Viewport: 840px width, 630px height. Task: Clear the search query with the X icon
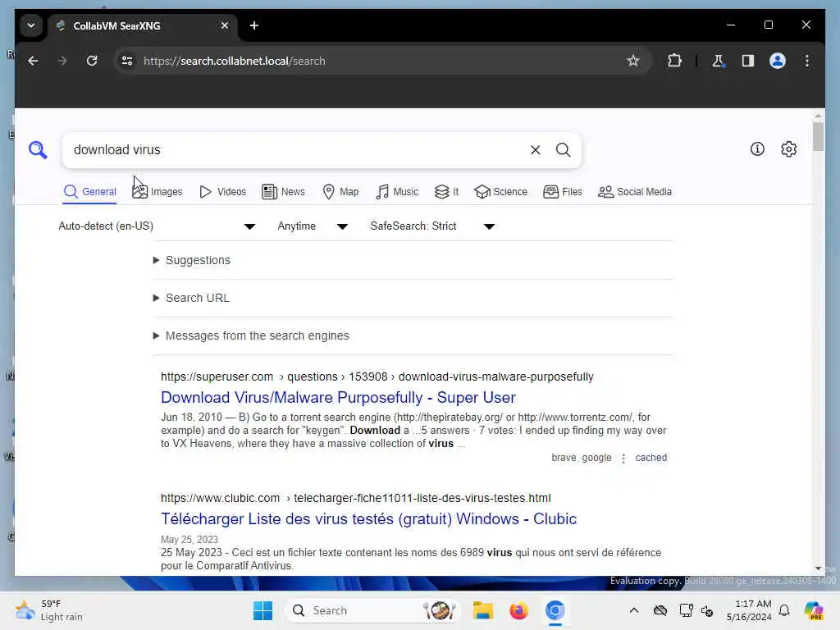[535, 150]
